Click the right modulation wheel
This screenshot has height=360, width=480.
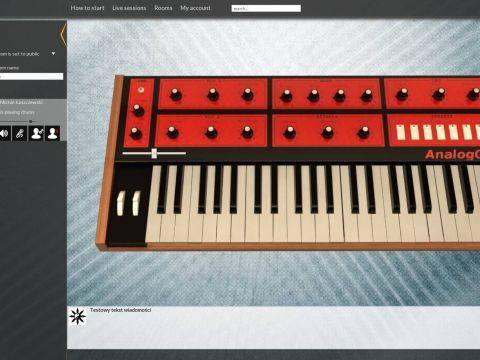click(136, 203)
